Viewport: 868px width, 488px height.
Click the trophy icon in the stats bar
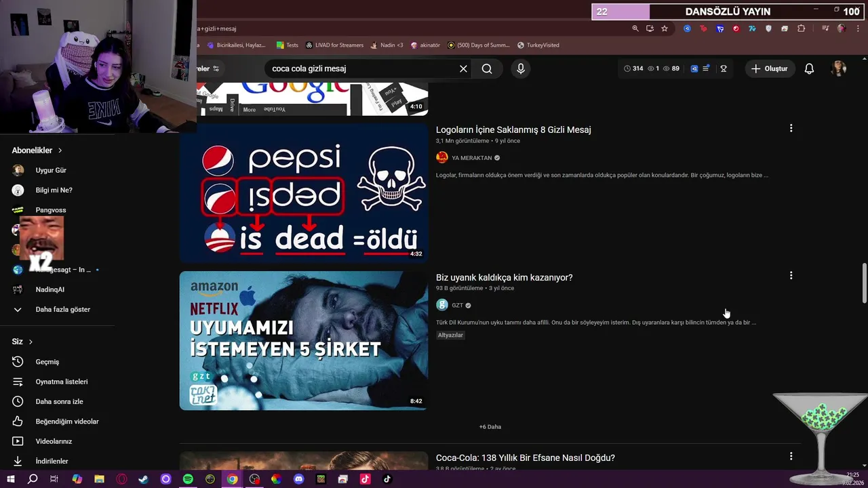point(724,68)
